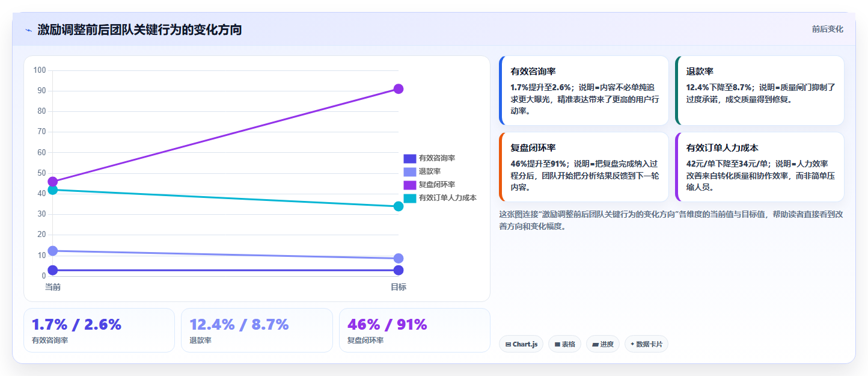Click the 前后变化 label in header
The width and height of the screenshot is (868, 376).
(x=827, y=29)
